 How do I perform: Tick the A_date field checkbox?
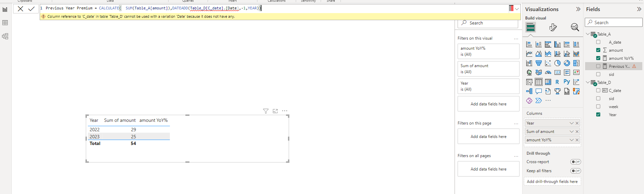pos(598,42)
